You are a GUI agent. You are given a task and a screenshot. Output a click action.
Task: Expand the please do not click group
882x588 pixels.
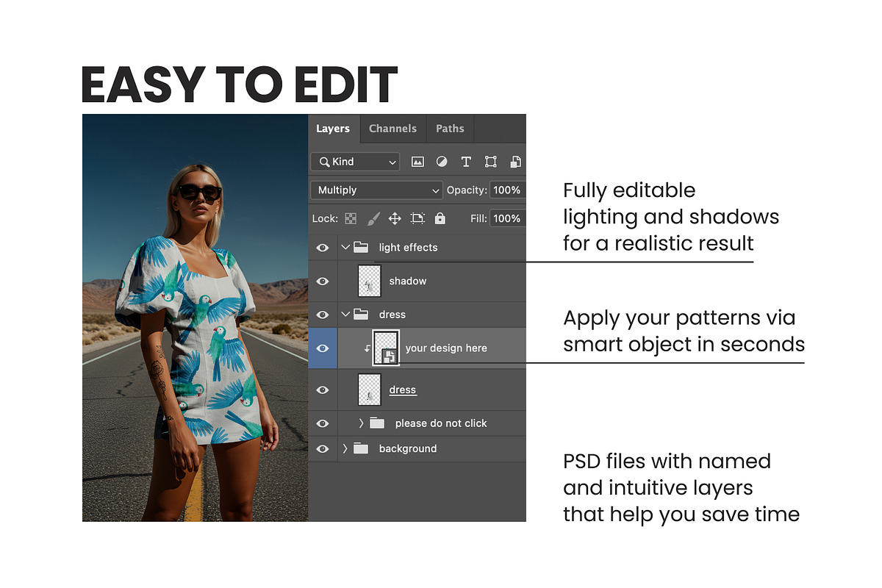(x=361, y=423)
